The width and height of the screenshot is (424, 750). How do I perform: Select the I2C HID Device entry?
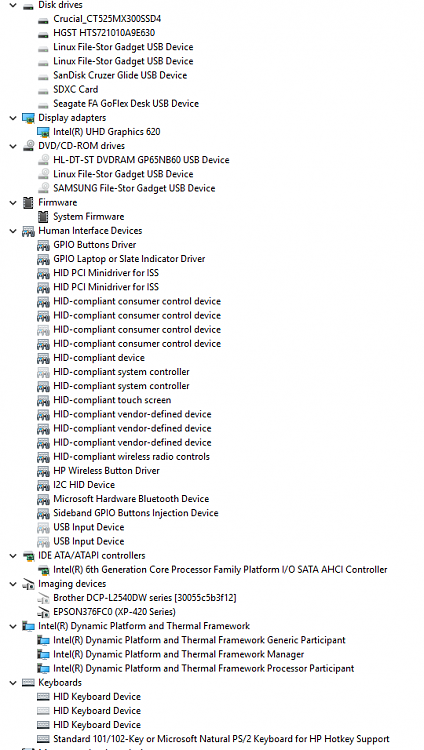(84, 485)
